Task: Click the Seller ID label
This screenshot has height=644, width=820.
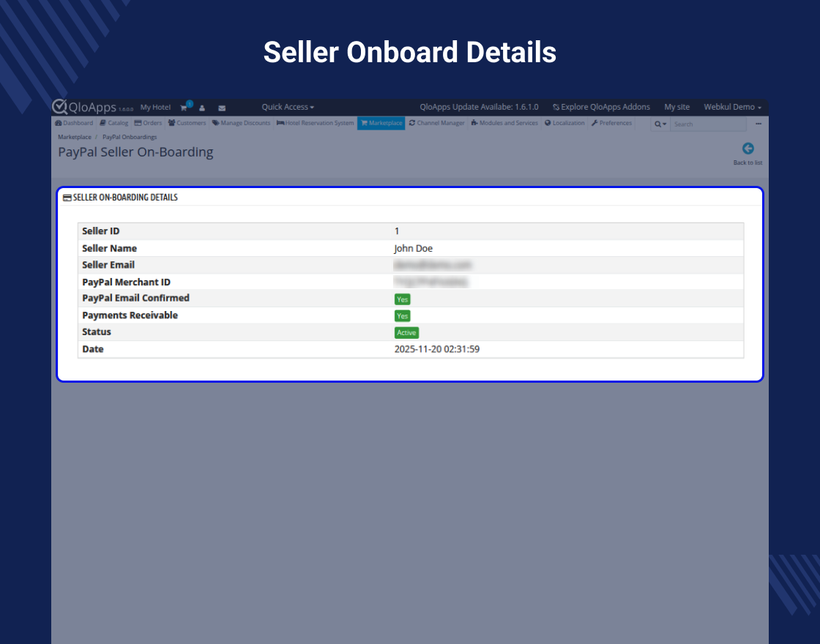Action: click(100, 231)
